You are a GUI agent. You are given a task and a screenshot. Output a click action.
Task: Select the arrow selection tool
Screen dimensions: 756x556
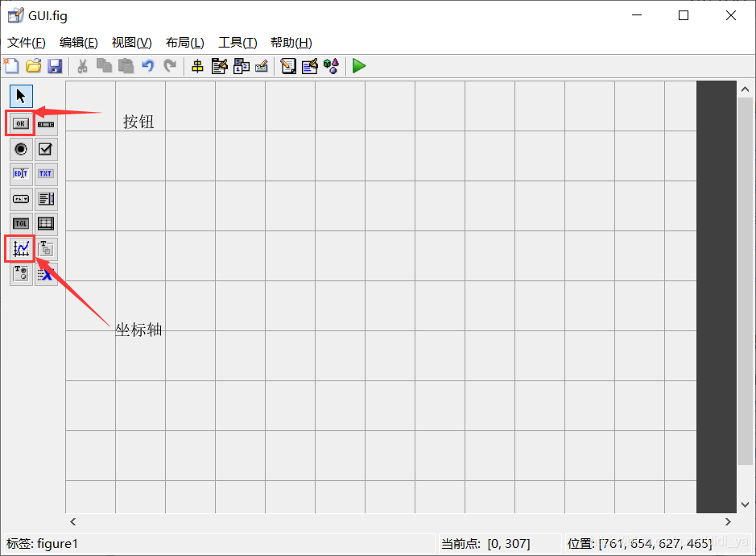tap(20, 96)
